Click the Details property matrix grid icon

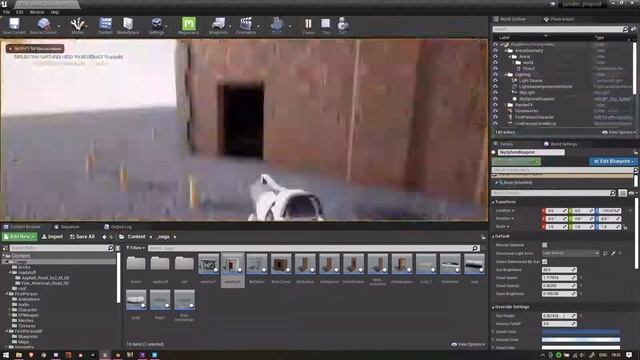(622, 193)
